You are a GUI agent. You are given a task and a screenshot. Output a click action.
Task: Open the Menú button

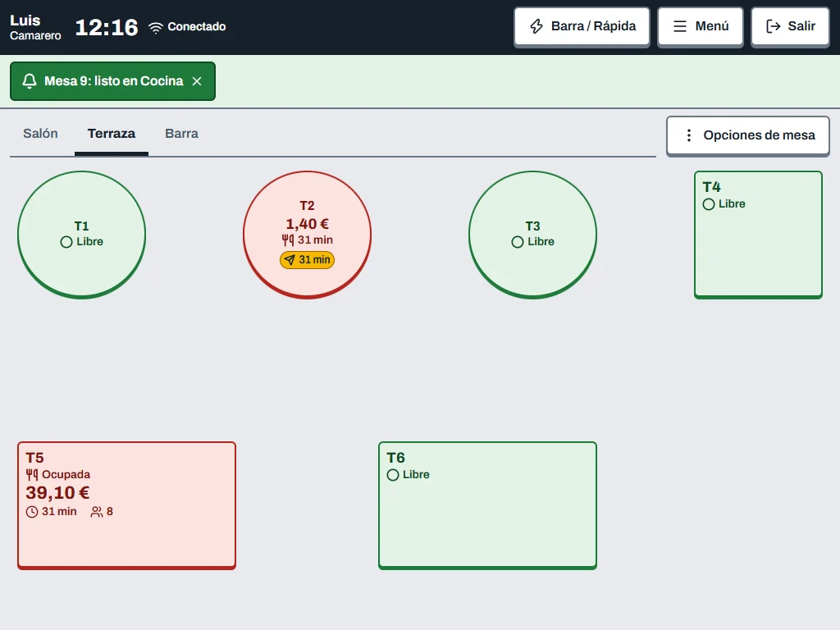[701, 26]
